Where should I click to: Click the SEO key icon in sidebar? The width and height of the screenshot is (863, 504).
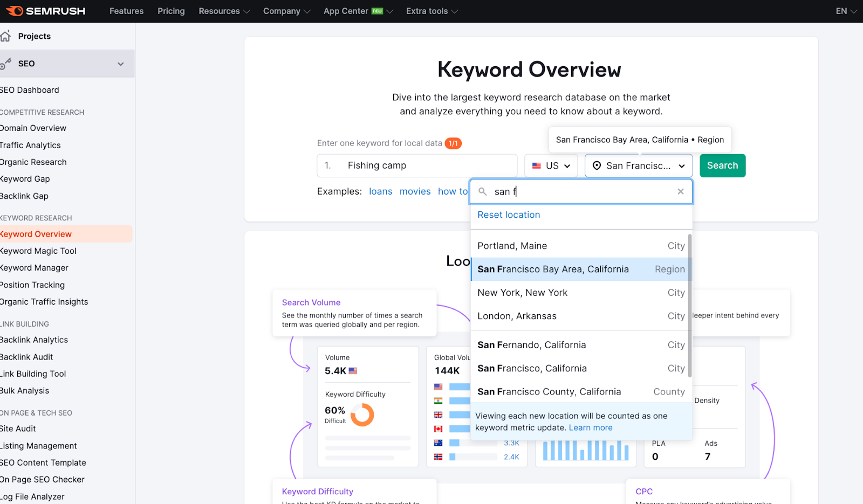(x=5, y=64)
